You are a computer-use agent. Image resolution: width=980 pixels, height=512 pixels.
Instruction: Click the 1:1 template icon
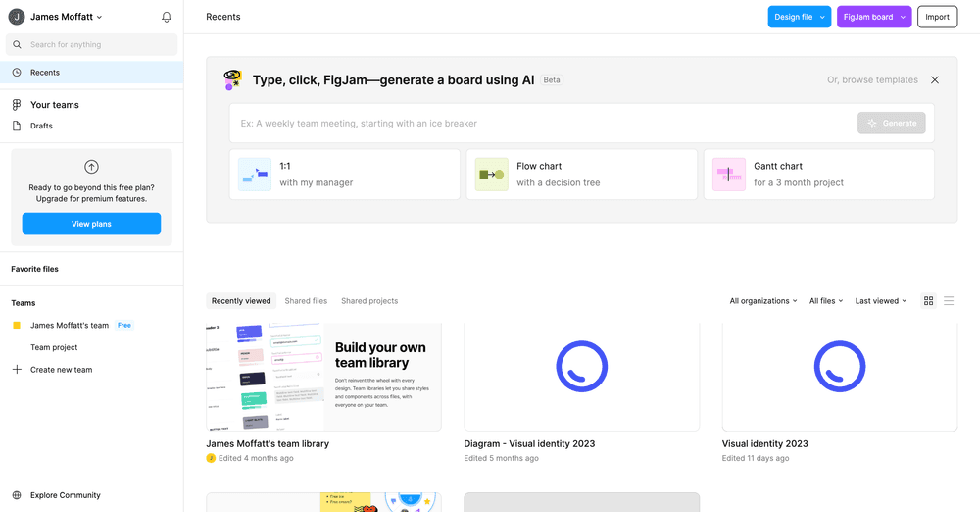[x=255, y=174]
